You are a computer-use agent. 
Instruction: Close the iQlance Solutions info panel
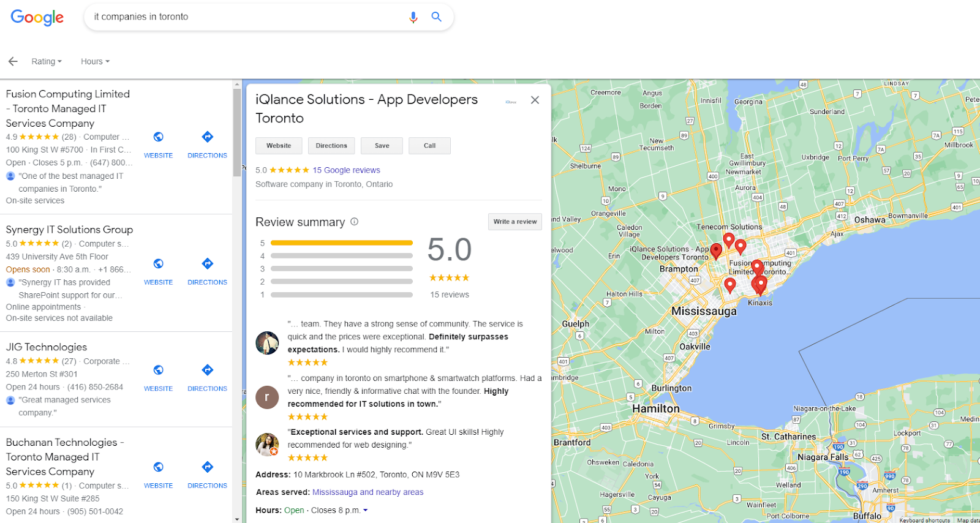tap(535, 100)
